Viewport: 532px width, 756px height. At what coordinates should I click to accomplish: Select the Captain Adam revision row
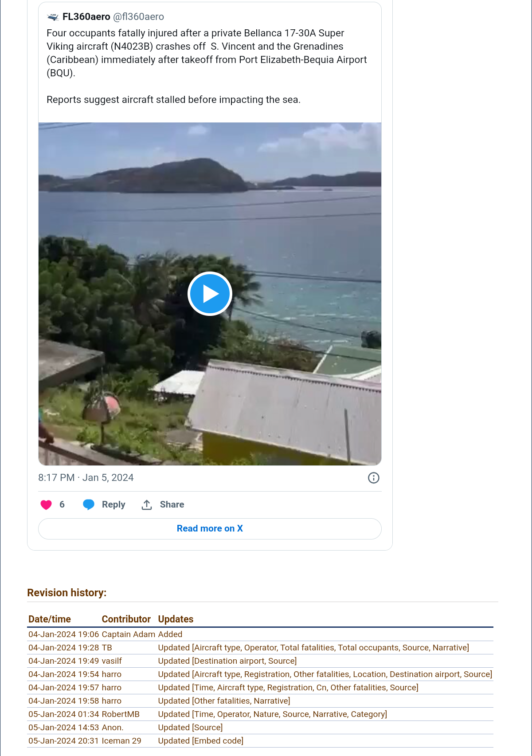260,634
